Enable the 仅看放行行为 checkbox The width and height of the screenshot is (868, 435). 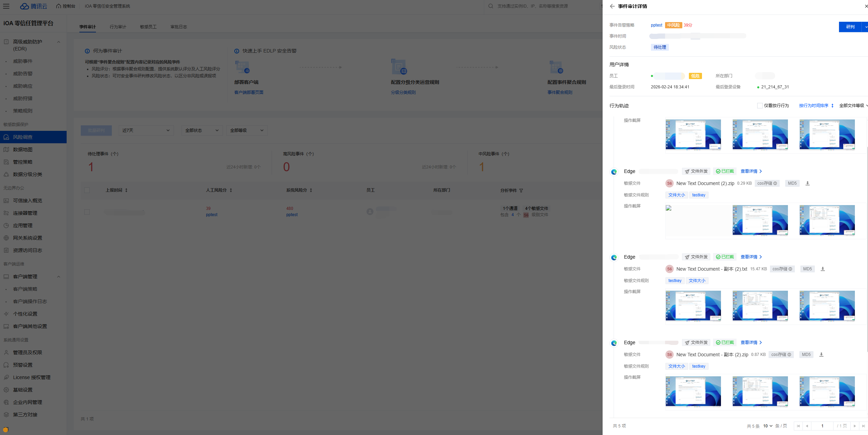click(760, 106)
